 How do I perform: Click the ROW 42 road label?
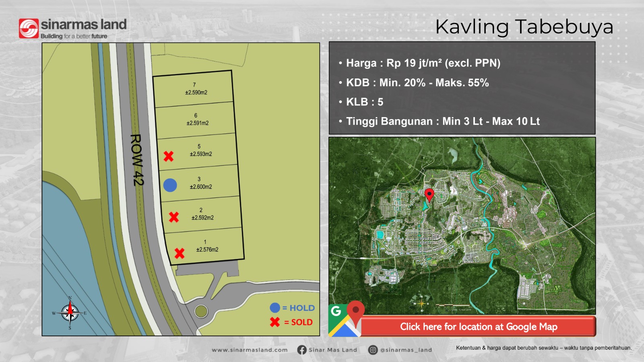click(137, 160)
